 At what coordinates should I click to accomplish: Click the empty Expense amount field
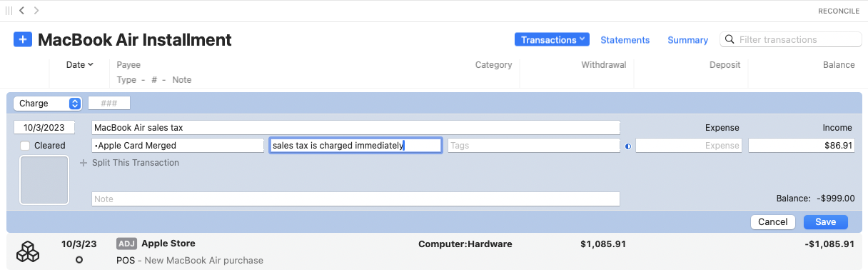[689, 146]
